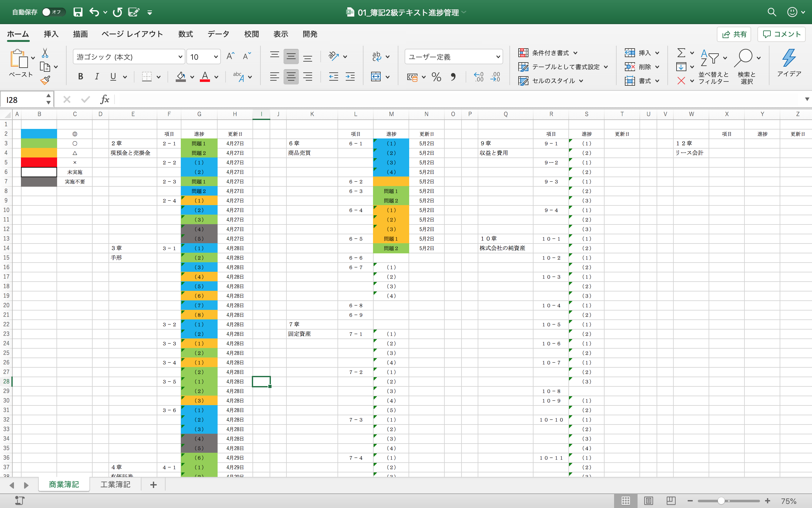This screenshot has height=508, width=812.
Task: Click zoom in plus button
Action: [x=767, y=501]
